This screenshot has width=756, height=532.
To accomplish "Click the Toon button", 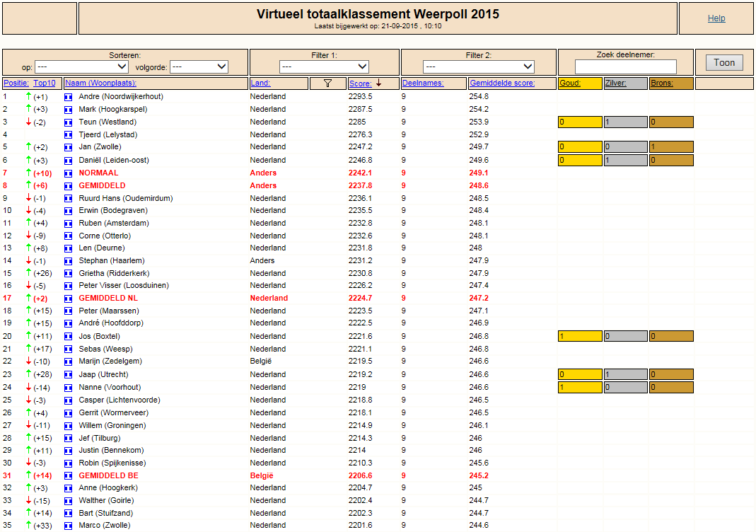I will tap(724, 63).
